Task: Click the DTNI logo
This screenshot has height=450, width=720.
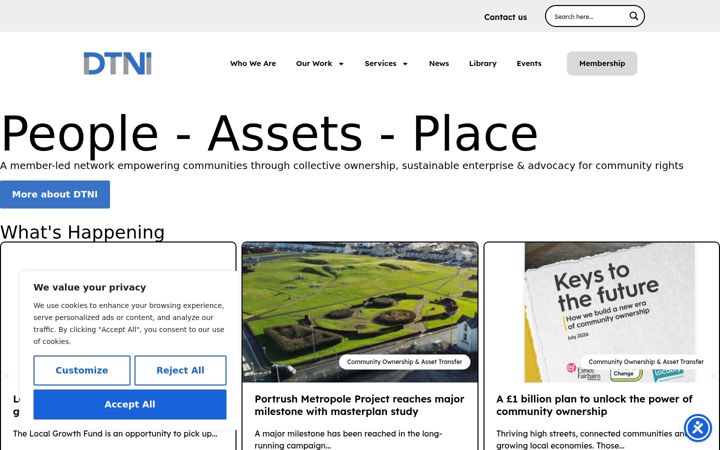Action: [x=118, y=63]
